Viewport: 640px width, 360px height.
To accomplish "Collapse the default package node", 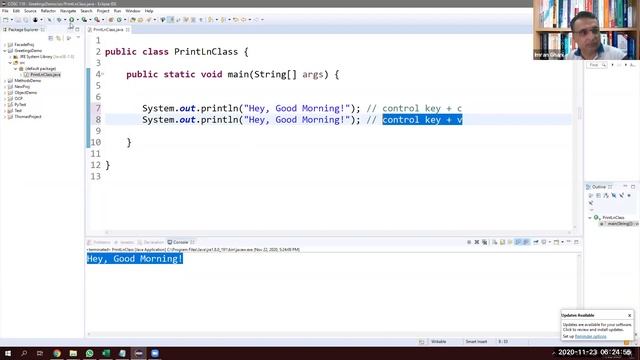I will coord(16,69).
